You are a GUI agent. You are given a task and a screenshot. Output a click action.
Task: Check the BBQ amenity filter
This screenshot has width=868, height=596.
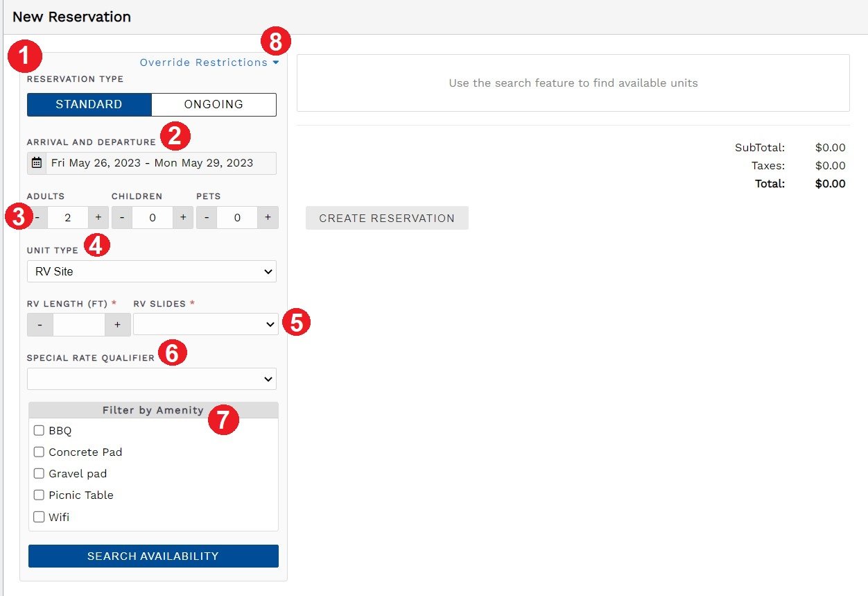click(x=39, y=430)
